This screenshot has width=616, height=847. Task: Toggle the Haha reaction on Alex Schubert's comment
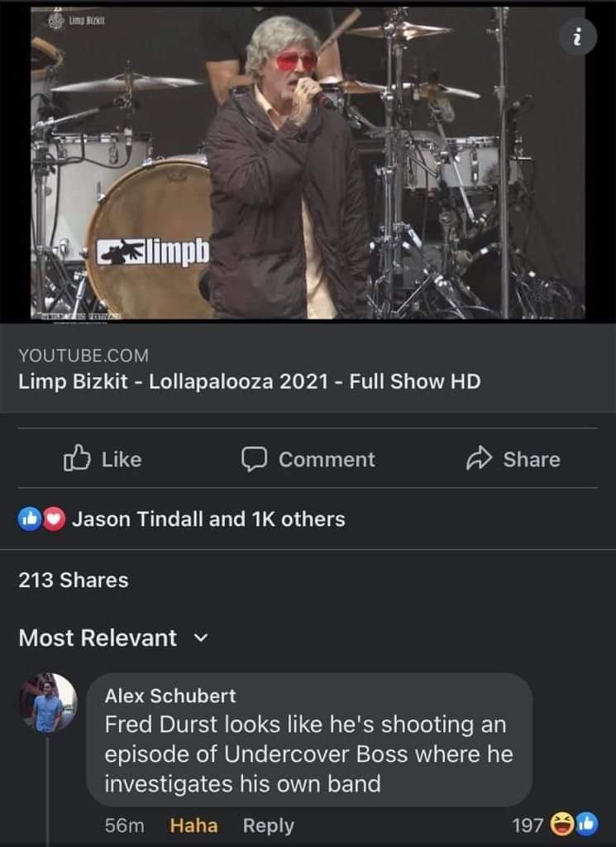click(193, 825)
